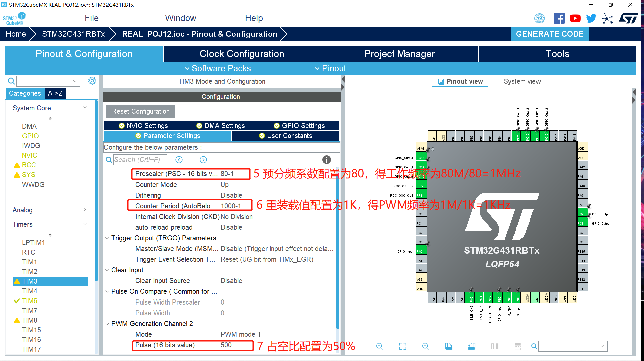Click the parameter search magnifier icon
Screen dimensions: 644x361
click(x=109, y=160)
